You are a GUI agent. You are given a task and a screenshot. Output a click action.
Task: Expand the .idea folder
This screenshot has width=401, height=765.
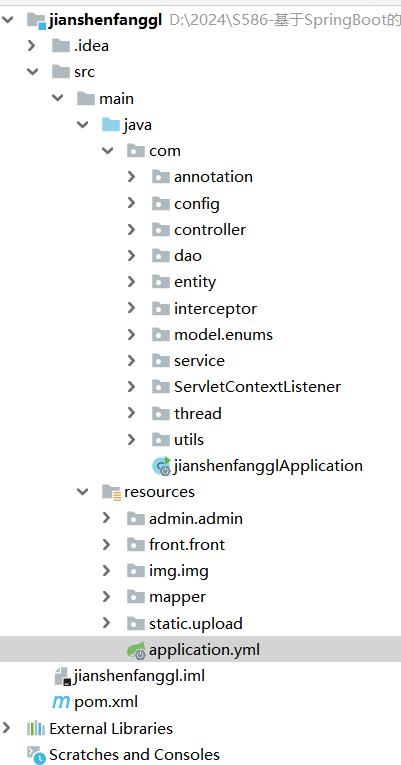(x=32, y=45)
